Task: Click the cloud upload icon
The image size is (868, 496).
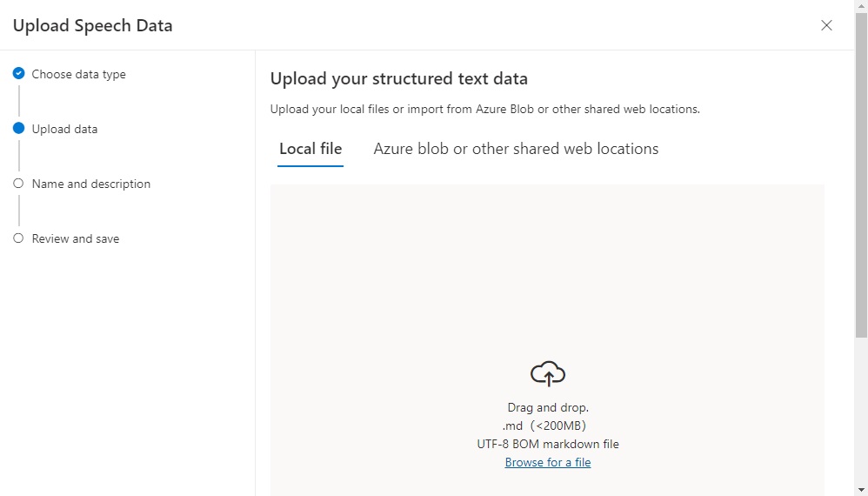Action: click(x=548, y=373)
